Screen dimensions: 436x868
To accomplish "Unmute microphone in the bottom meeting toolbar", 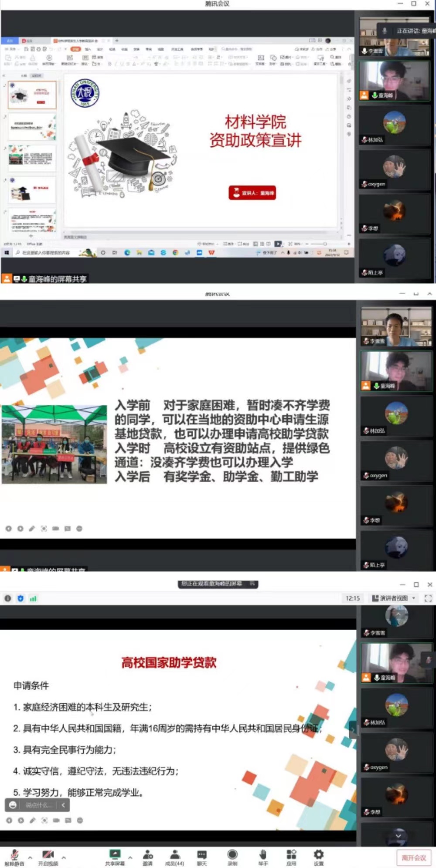I will point(14,856).
